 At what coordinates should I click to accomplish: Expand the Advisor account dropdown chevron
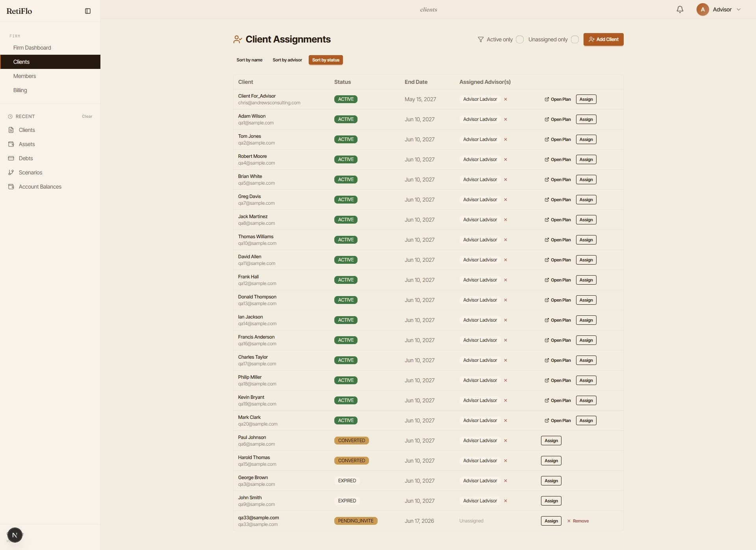tap(739, 9)
